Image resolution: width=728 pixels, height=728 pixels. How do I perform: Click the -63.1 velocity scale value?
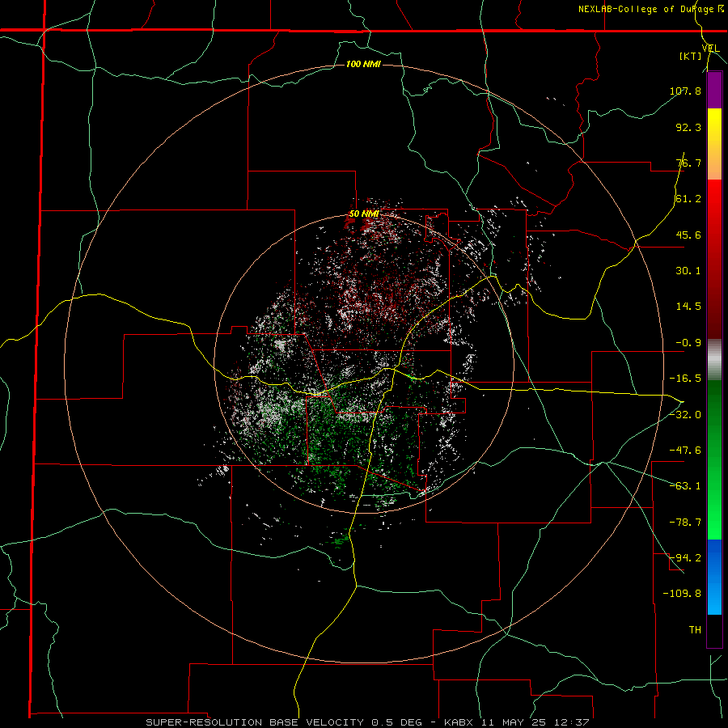coord(685,486)
